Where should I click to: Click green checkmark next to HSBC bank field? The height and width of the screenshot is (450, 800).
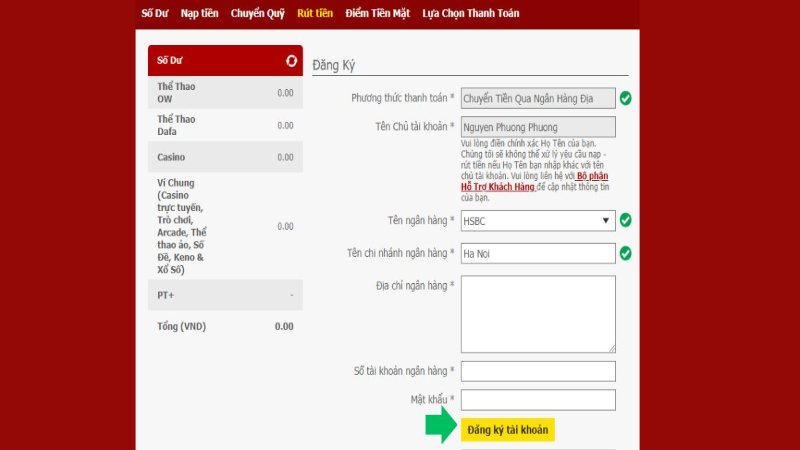coord(625,220)
